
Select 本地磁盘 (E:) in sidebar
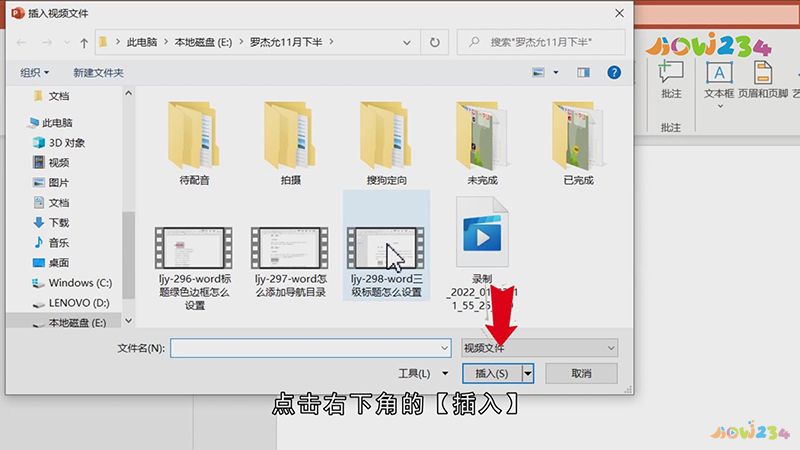click(69, 322)
